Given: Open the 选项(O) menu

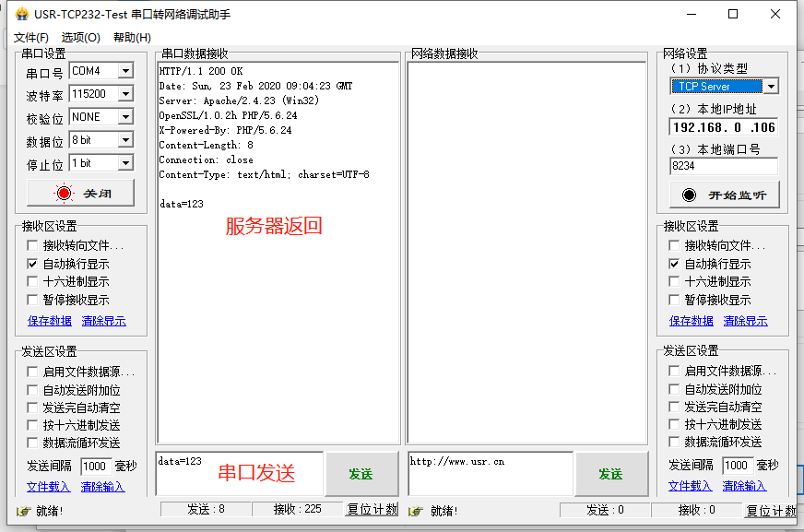Looking at the screenshot, I should coord(80,38).
